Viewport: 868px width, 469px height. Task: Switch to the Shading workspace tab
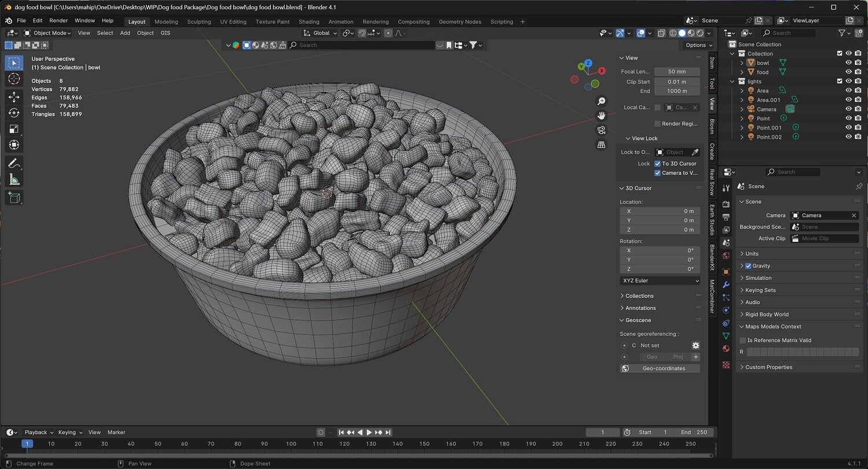pyautogui.click(x=308, y=22)
